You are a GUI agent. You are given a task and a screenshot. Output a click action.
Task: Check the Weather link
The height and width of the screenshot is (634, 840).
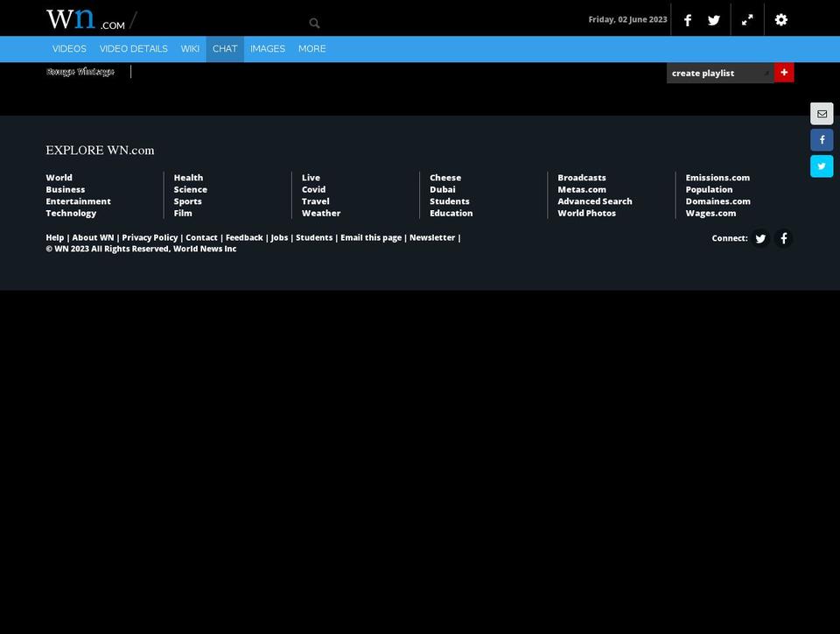click(x=321, y=213)
